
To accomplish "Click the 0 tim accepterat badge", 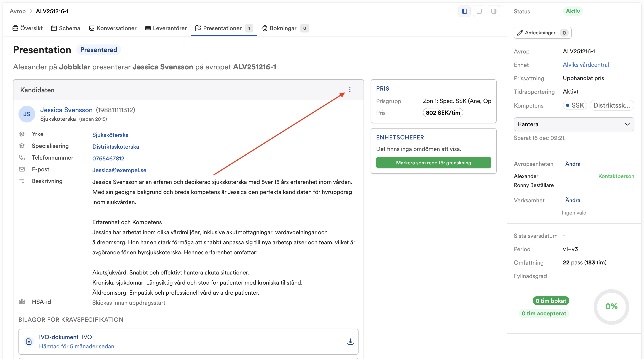I will click(x=544, y=313).
